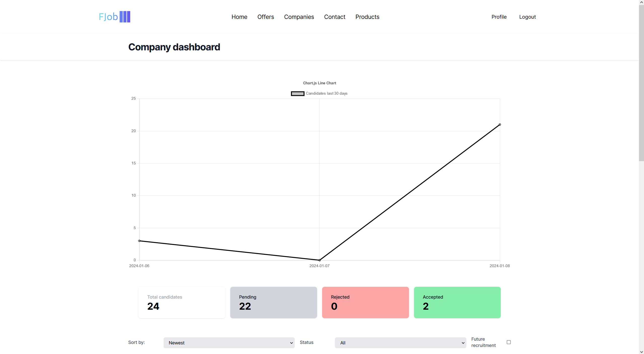This screenshot has width=644, height=354.
Task: Click the Home navigation button
Action: (239, 17)
